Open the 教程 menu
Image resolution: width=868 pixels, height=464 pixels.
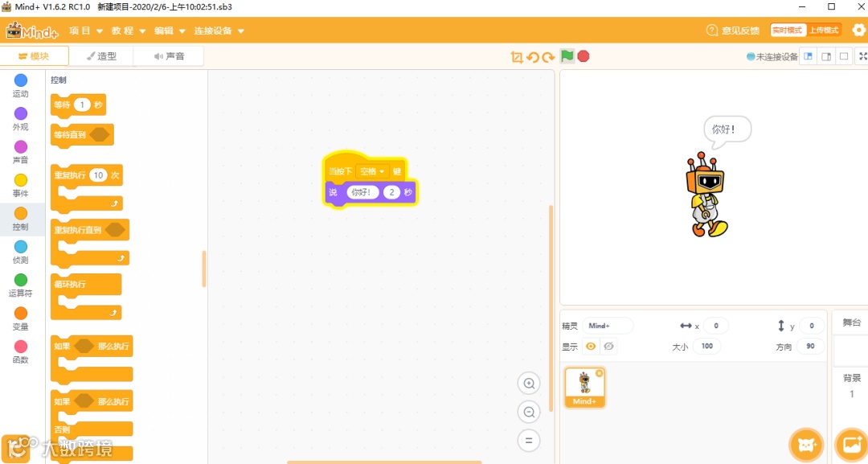129,31
